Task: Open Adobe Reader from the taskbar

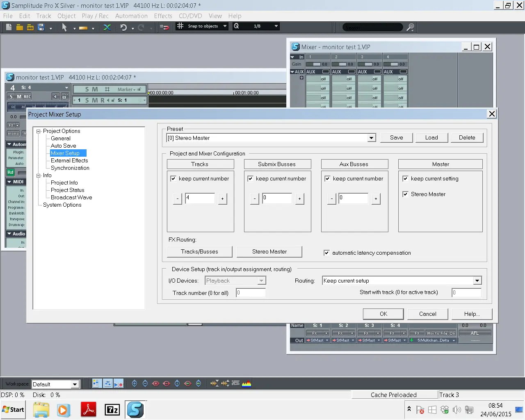Action: pos(88,410)
